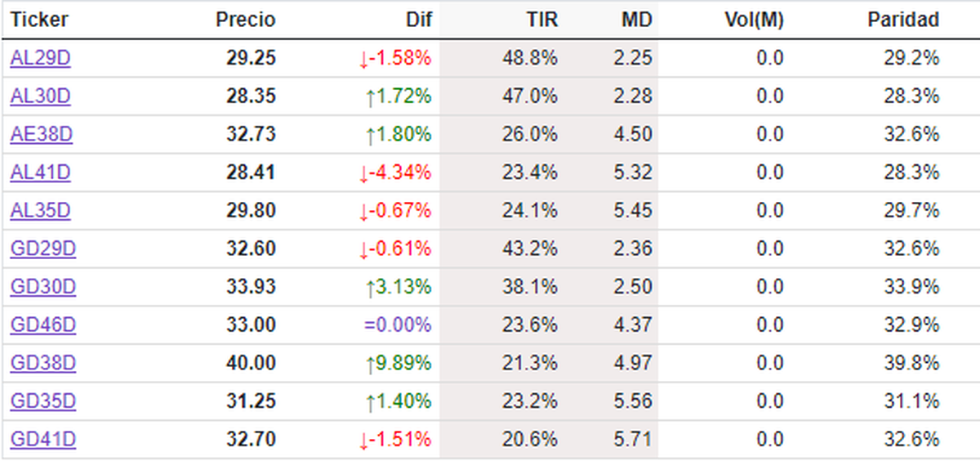Click the GD41D ticker link
This screenshot has height=461, width=980.
(42, 440)
